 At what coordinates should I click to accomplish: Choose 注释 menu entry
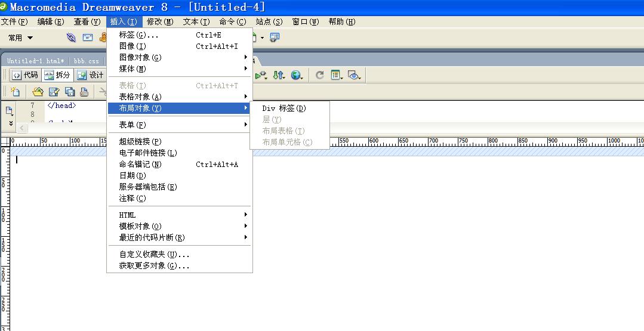pos(180,198)
